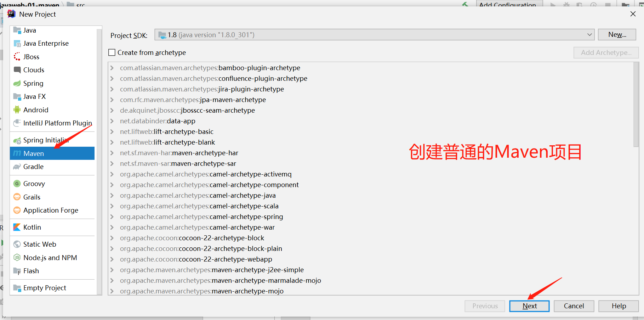
Task: Click the Node.js and NPM icon
Action: coord(17,258)
